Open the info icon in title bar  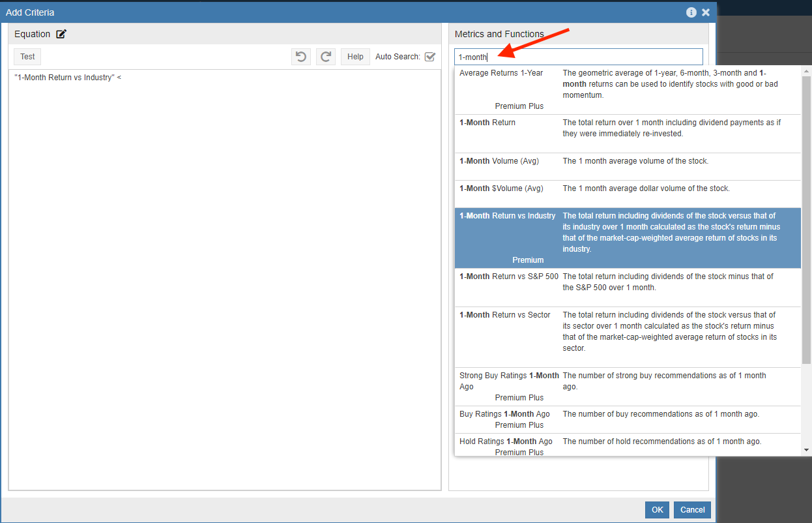point(691,12)
